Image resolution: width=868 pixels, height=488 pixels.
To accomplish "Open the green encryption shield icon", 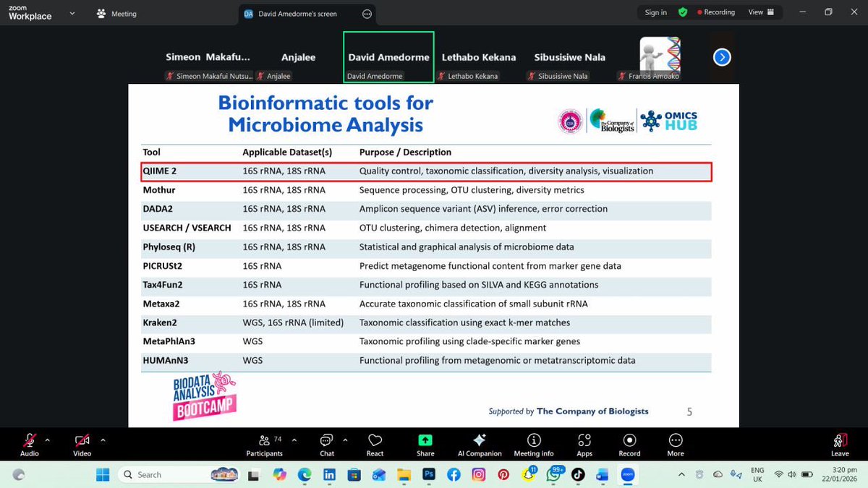I will 683,12.
